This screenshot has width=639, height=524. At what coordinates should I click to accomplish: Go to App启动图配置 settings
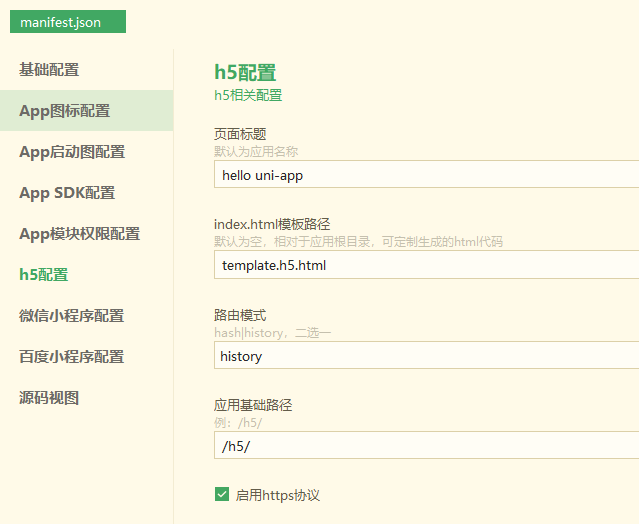click(72, 152)
